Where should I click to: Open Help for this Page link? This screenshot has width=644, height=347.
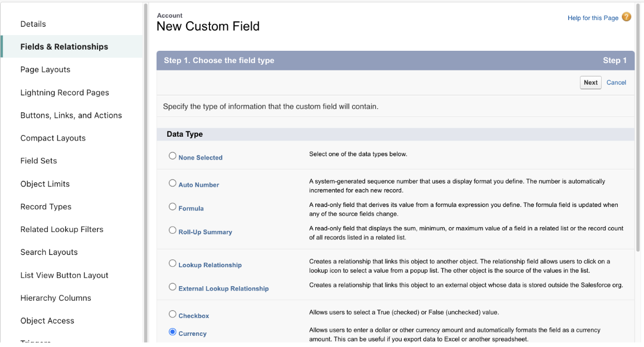pyautogui.click(x=593, y=18)
